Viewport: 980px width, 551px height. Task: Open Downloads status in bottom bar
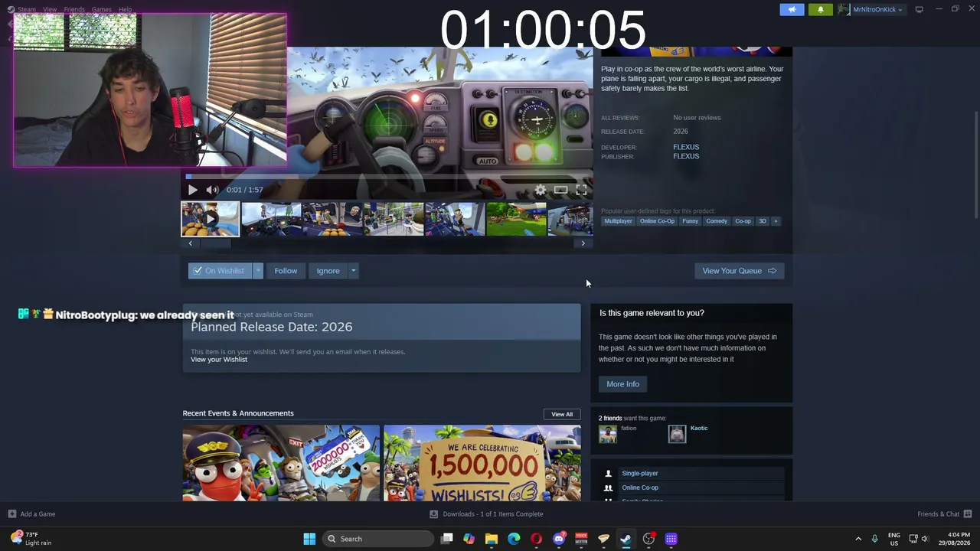tap(486, 514)
